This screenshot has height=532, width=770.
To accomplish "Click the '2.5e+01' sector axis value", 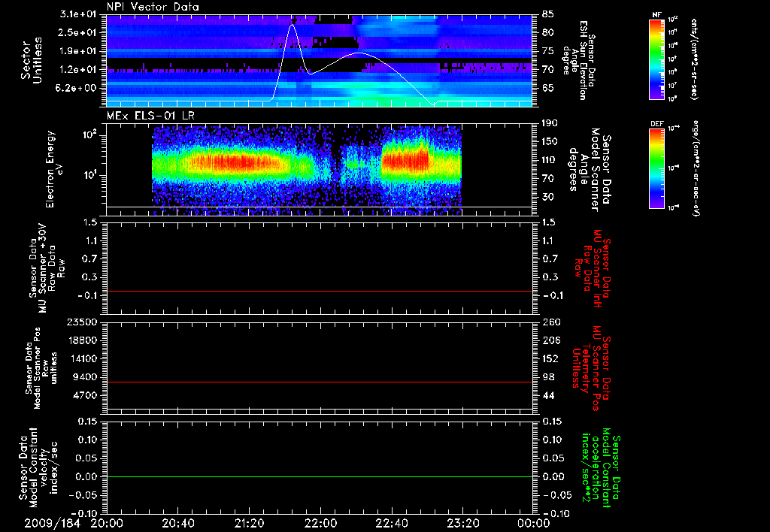I will 78,32.
